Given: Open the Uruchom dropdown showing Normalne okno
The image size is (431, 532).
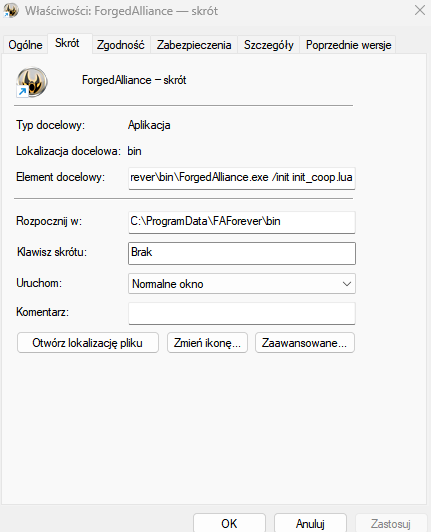Looking at the screenshot, I should tap(242, 284).
